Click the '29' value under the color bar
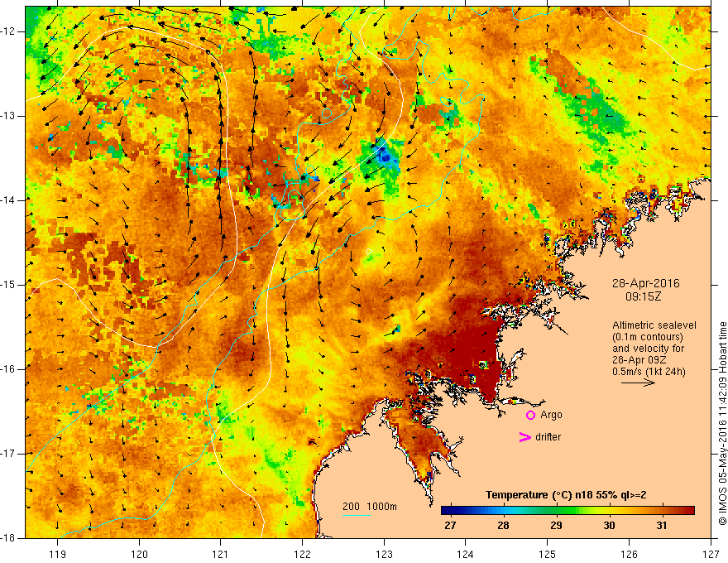 tap(556, 526)
